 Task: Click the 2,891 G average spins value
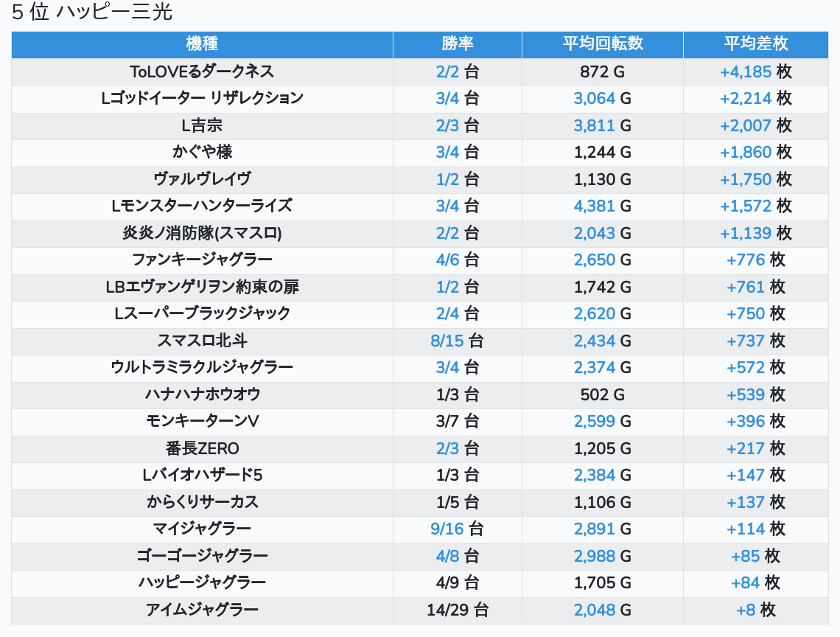(603, 529)
